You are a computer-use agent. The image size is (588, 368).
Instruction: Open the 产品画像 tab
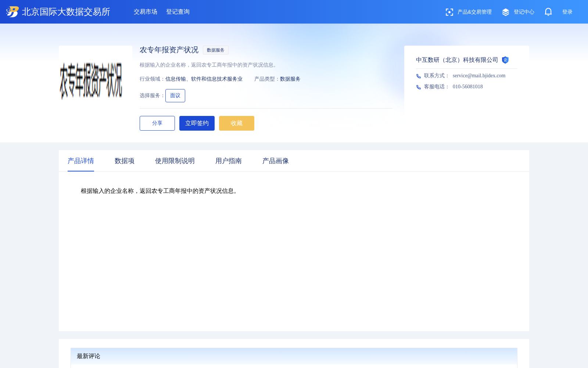pos(276,161)
